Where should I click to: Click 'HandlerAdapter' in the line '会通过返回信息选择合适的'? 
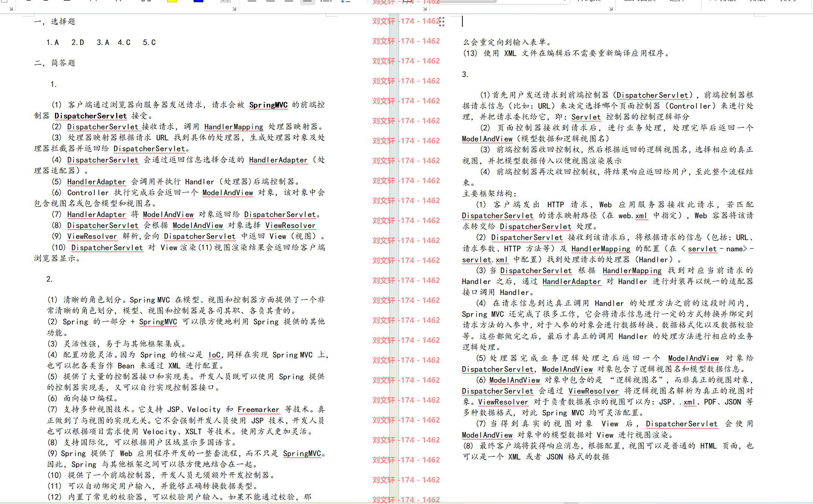[278, 160]
